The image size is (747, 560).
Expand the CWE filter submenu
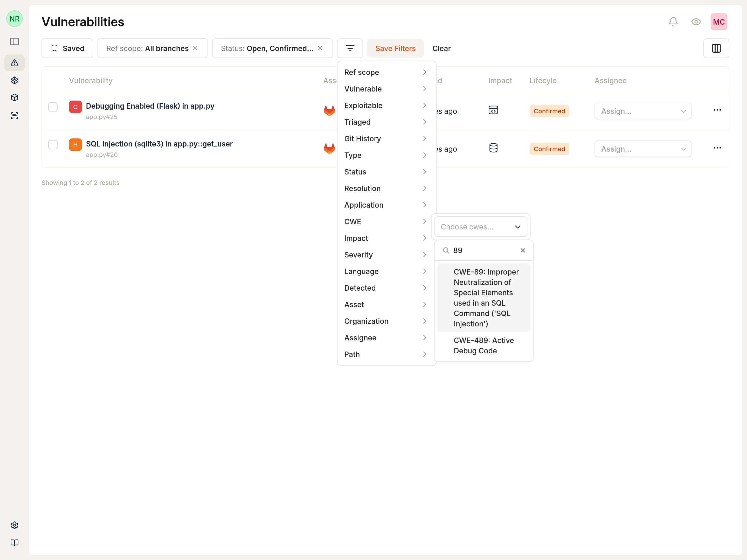click(386, 221)
